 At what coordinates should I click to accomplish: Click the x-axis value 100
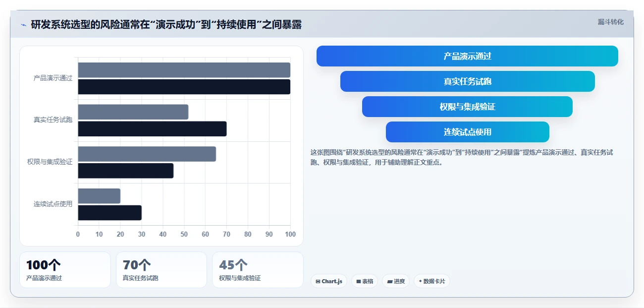pos(290,234)
